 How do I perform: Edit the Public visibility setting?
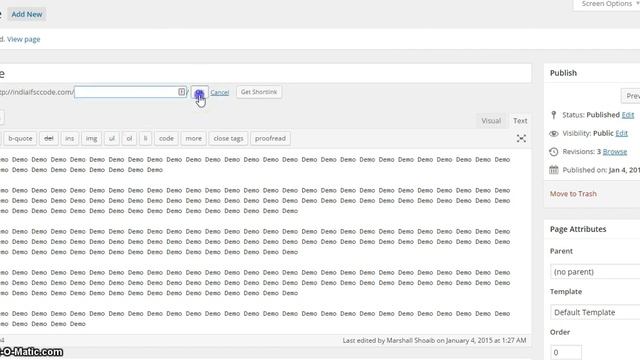click(x=622, y=133)
